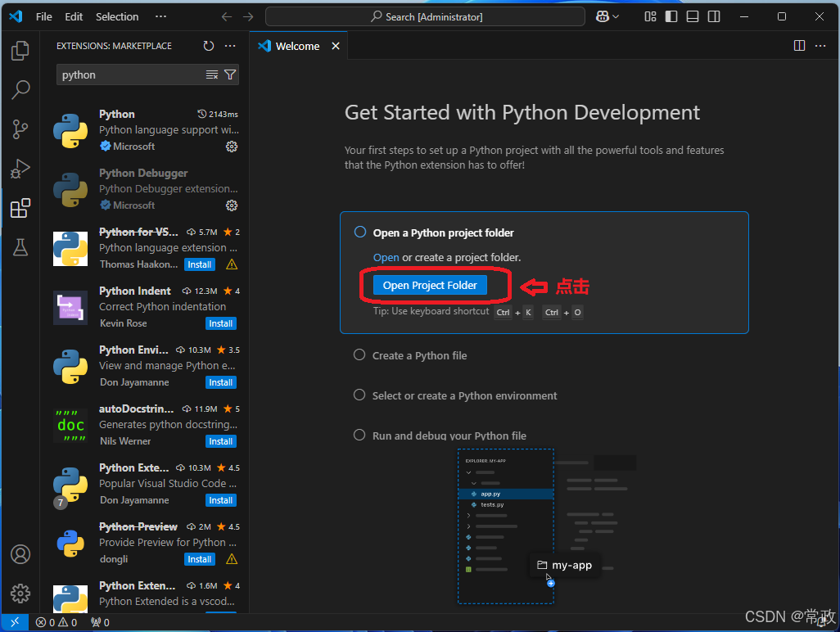Filter extensions with the funnel icon
The image size is (840, 632).
click(x=230, y=74)
